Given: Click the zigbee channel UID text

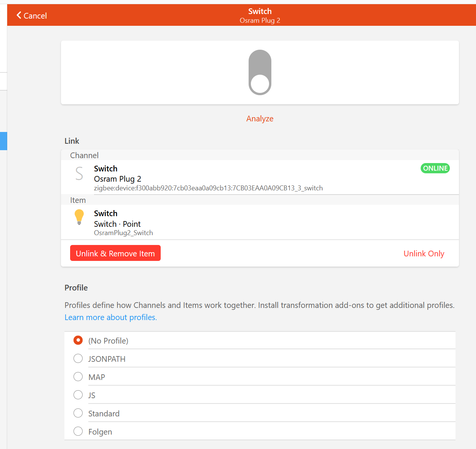Looking at the screenshot, I should 208,188.
